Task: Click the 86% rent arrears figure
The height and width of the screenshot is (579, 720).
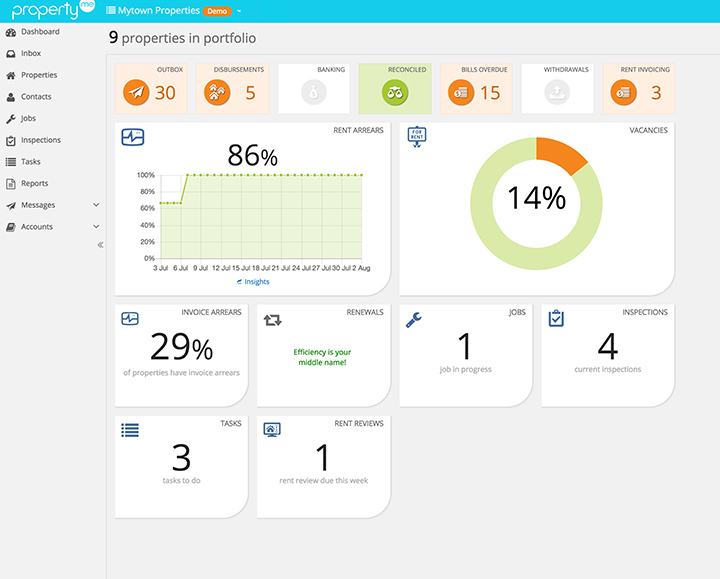Action: click(253, 155)
